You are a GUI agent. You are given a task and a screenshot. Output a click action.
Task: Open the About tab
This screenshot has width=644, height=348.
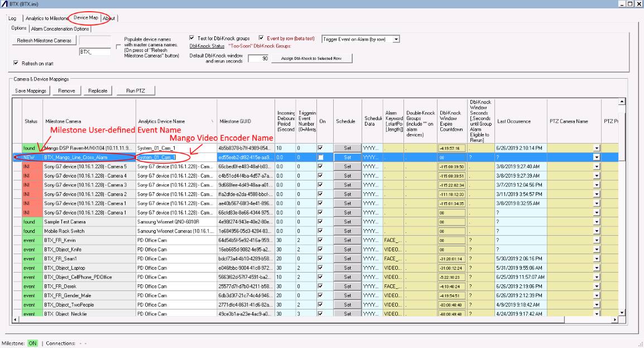point(109,18)
